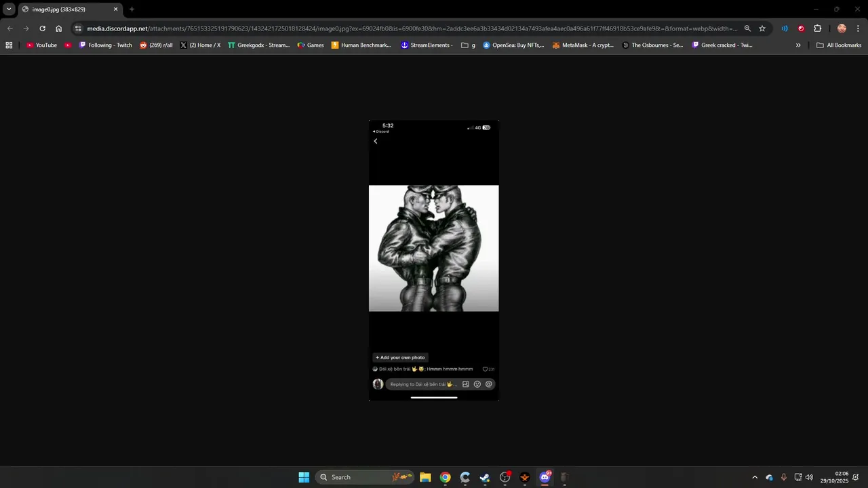
Task: Open the Following - Twitch bookmark
Action: 105,45
